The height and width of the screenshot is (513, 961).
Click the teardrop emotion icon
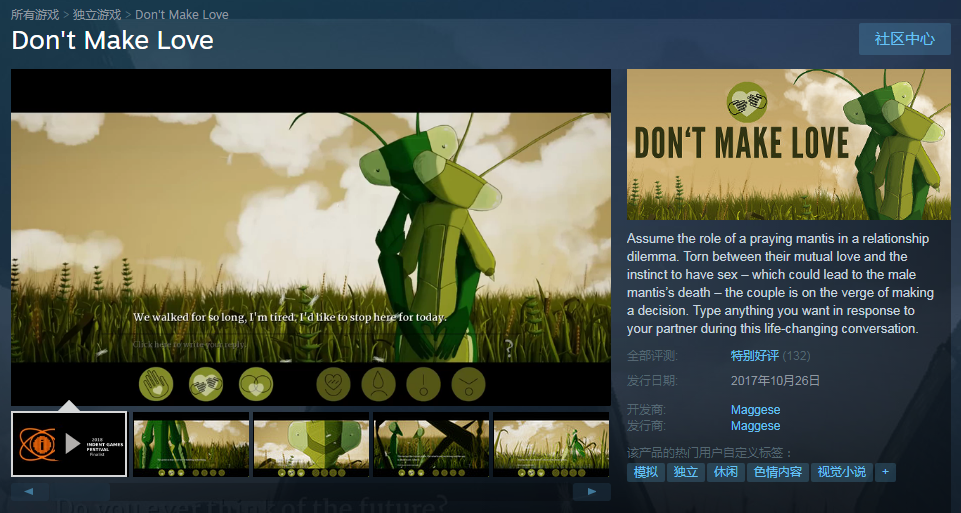click(x=378, y=384)
